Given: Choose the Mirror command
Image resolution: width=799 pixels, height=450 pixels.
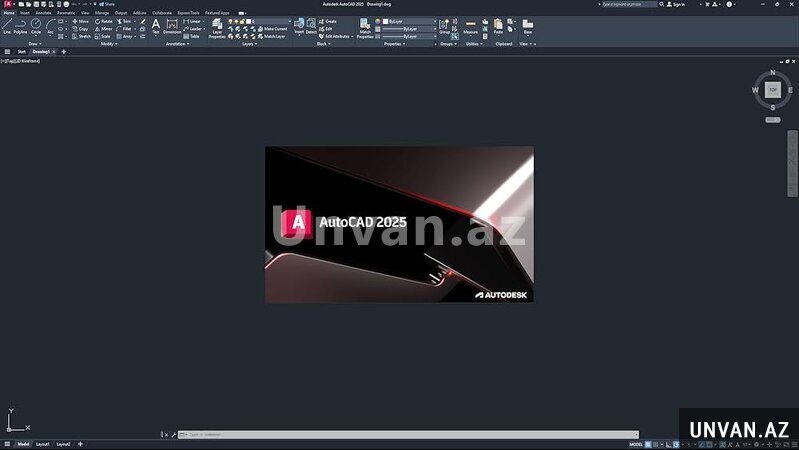Looking at the screenshot, I should tap(103, 29).
